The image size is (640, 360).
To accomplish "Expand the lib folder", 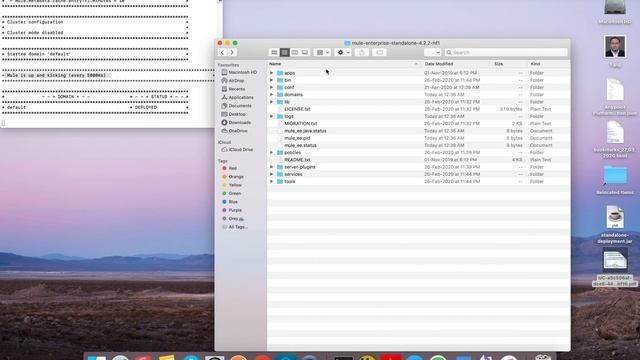I will pyautogui.click(x=271, y=102).
